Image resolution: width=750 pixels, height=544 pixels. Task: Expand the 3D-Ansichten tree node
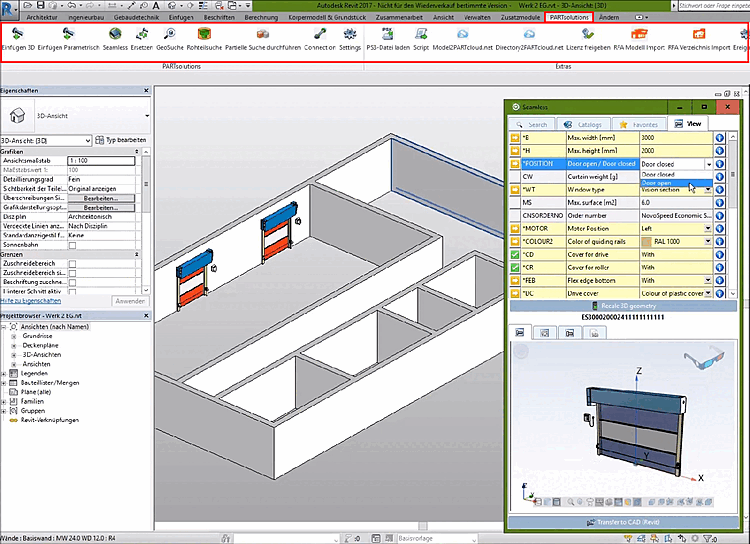pos(14,355)
